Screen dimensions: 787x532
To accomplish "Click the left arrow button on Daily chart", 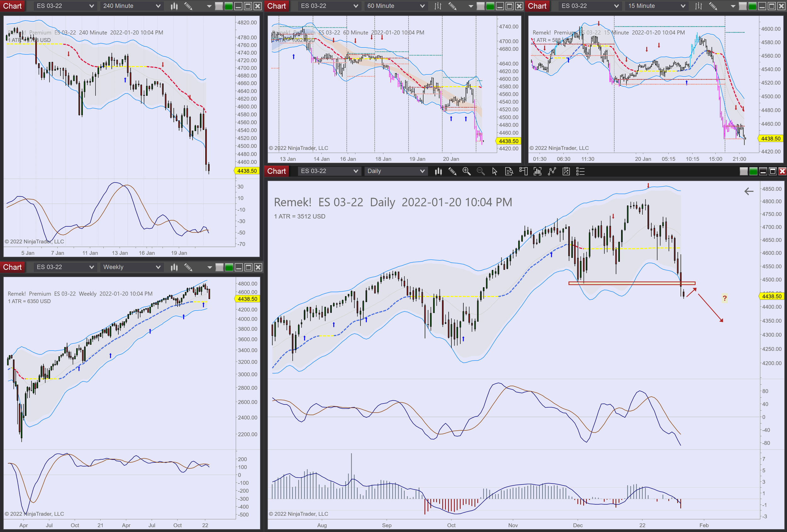I will [x=749, y=191].
